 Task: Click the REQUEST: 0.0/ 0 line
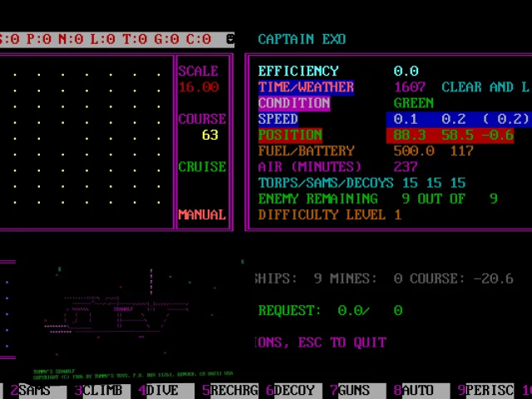(x=330, y=310)
